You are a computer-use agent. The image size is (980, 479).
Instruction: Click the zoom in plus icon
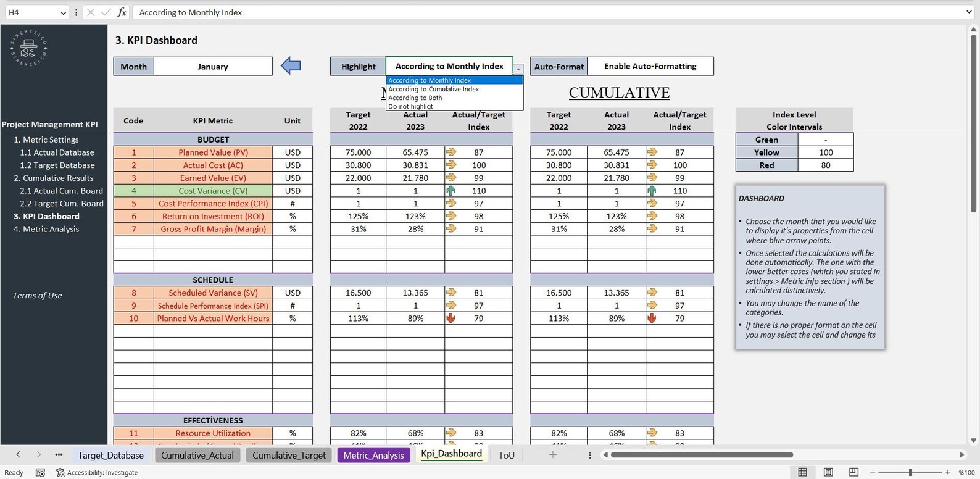tap(948, 472)
